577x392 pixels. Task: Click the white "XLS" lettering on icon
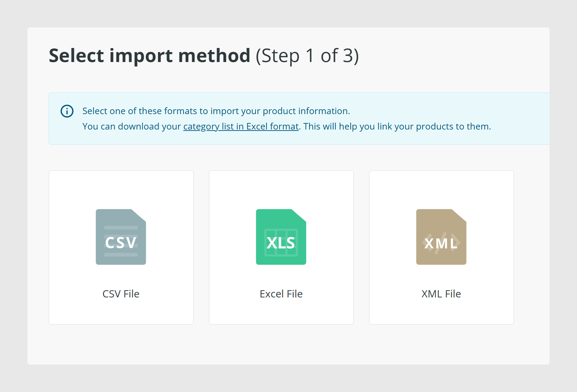[x=281, y=243]
